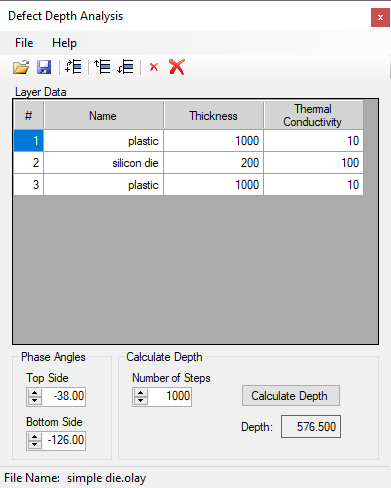The image size is (391, 488).
Task: Select row 2 header for silicon die
Action: pyautogui.click(x=29, y=163)
